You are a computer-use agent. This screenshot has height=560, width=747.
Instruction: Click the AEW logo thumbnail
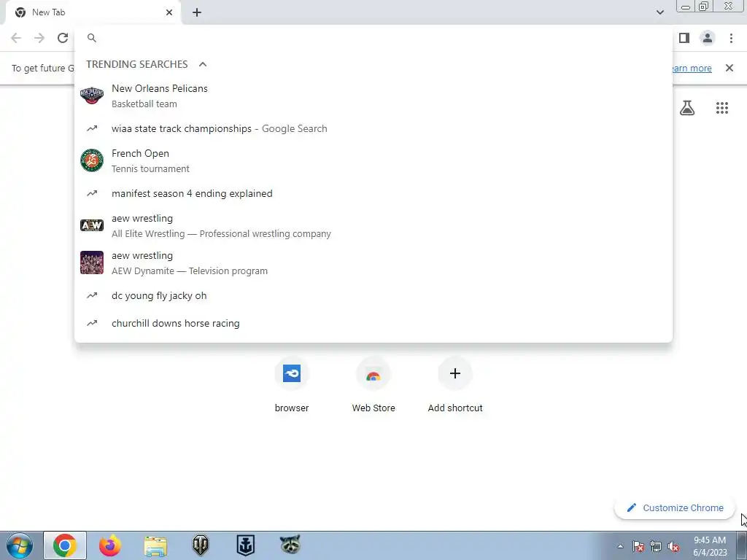pyautogui.click(x=92, y=225)
